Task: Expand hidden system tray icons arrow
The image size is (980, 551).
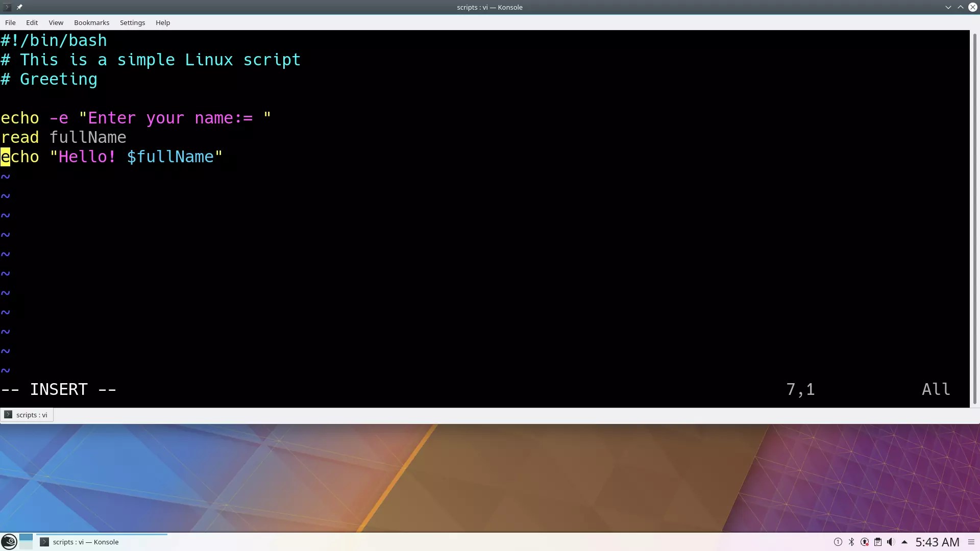Action: tap(904, 542)
